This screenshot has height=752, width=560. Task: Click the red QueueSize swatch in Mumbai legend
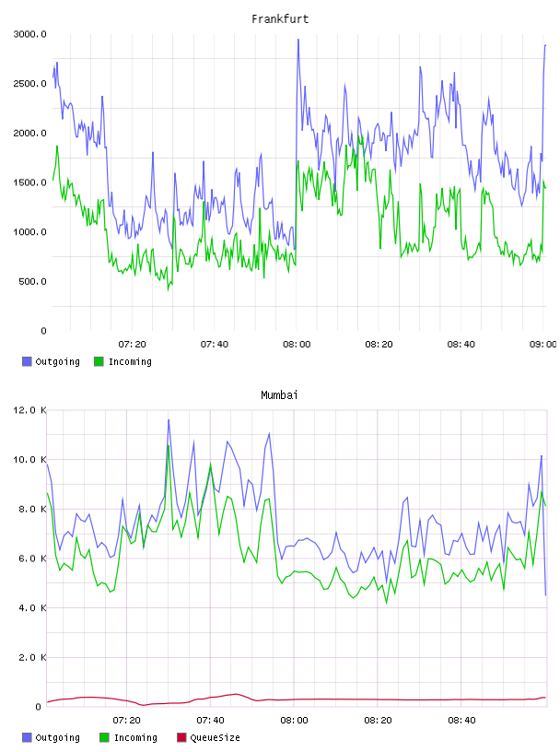point(181,737)
